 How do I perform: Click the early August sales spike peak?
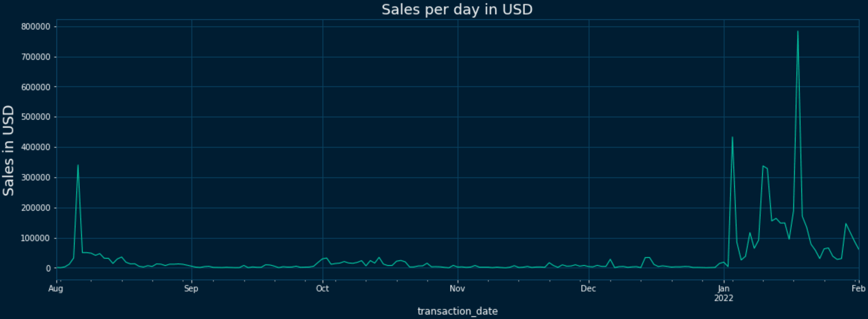pos(78,165)
